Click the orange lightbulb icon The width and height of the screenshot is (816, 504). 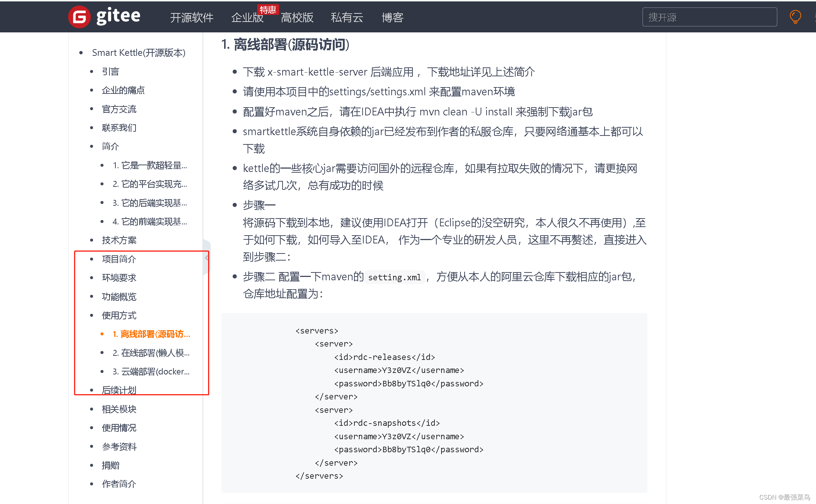(x=795, y=17)
